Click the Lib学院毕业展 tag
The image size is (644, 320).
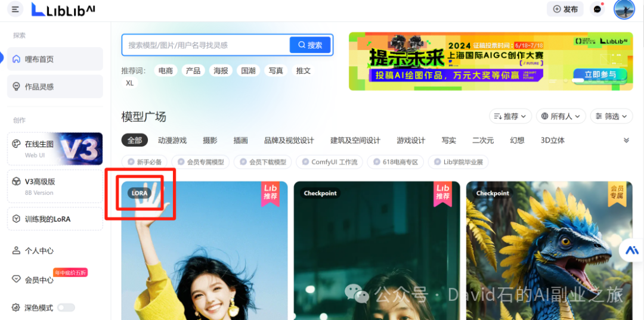tap(458, 162)
